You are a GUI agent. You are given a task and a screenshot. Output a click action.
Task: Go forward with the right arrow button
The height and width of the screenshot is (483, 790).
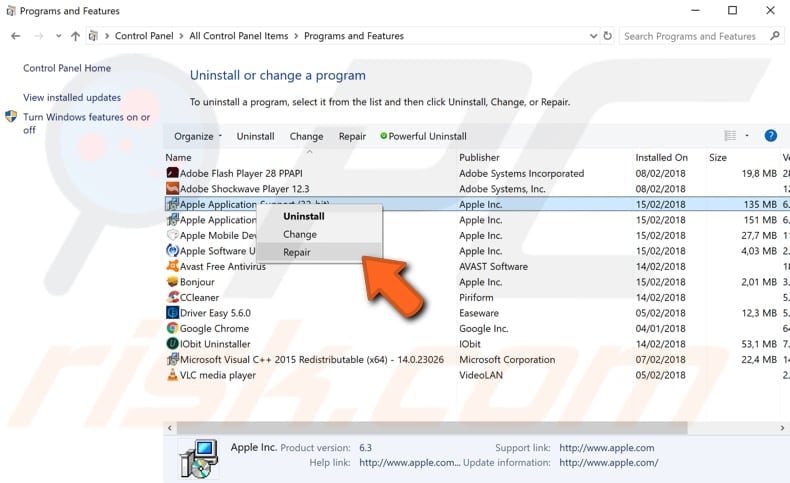click(39, 36)
